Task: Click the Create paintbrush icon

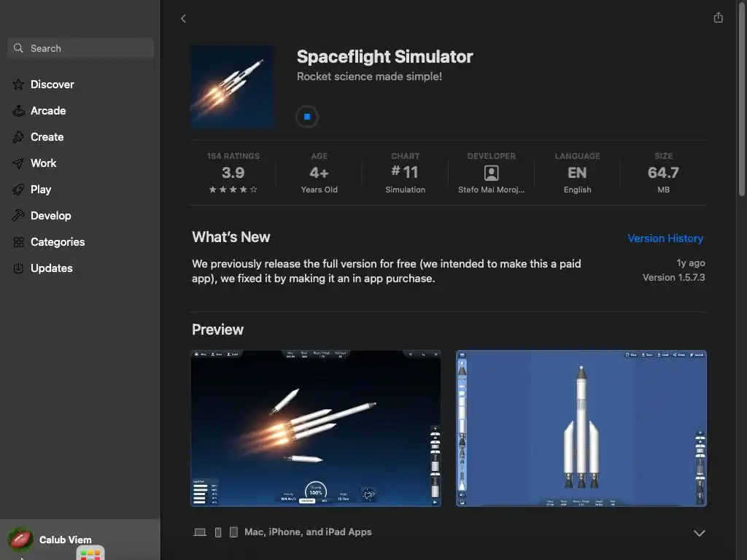Action: coord(18,136)
